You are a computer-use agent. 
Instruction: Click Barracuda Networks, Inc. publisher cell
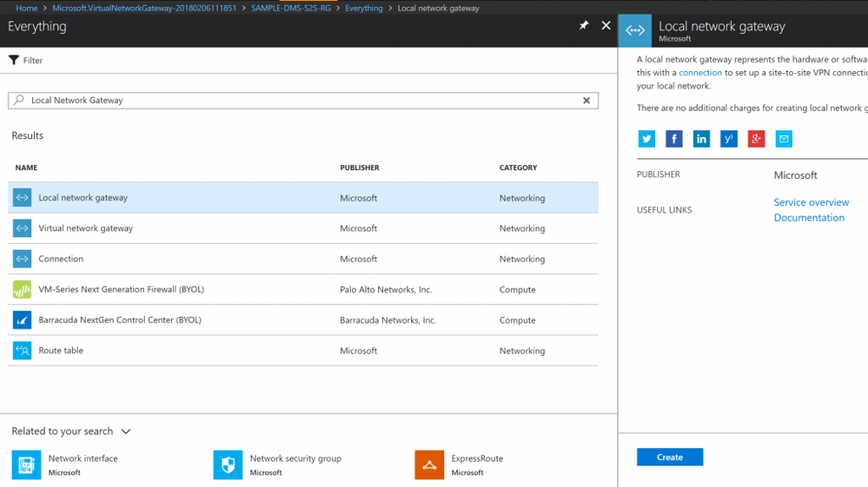[x=388, y=320]
